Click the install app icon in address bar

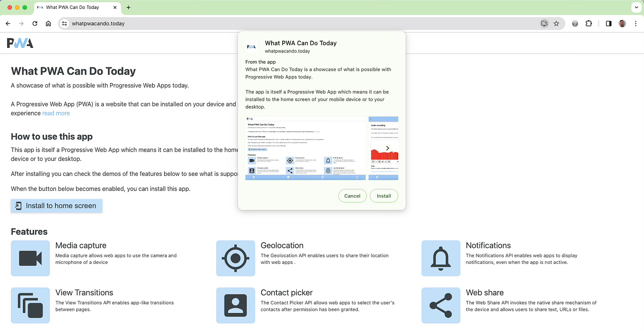click(x=544, y=23)
